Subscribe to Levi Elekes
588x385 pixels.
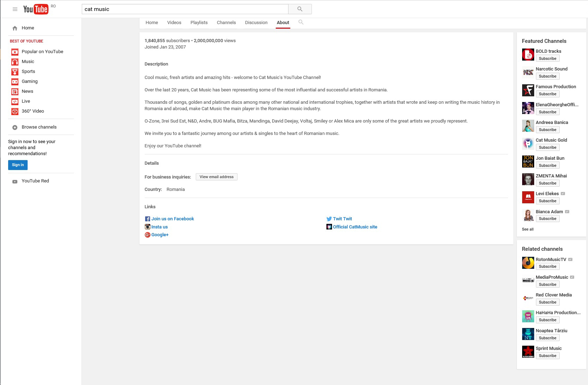click(x=548, y=201)
